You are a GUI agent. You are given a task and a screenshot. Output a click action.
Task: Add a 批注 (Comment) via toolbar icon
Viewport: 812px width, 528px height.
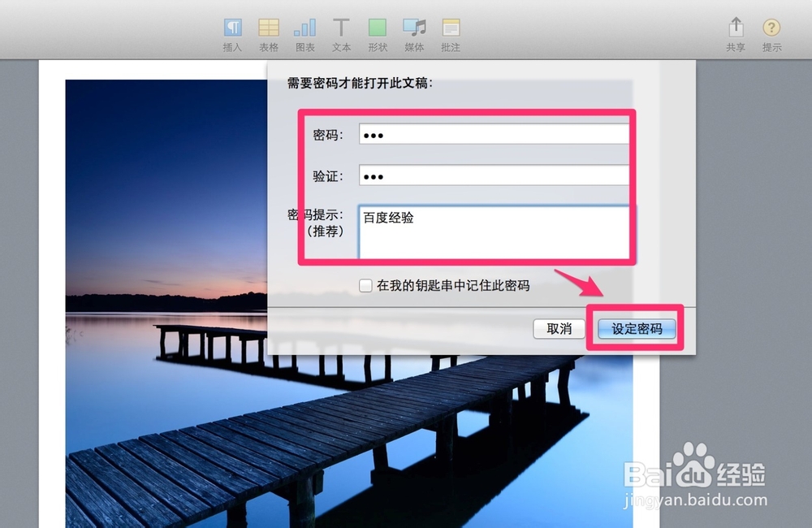pyautogui.click(x=451, y=28)
